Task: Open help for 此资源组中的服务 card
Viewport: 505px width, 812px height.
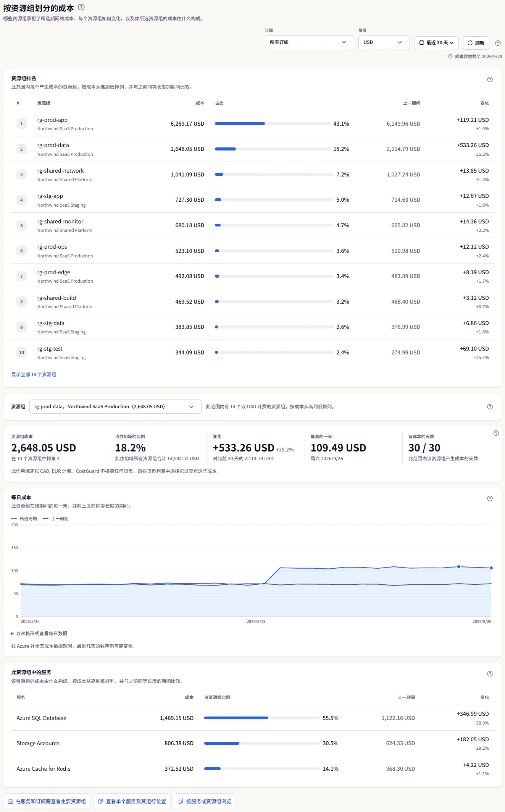Action: tap(490, 674)
